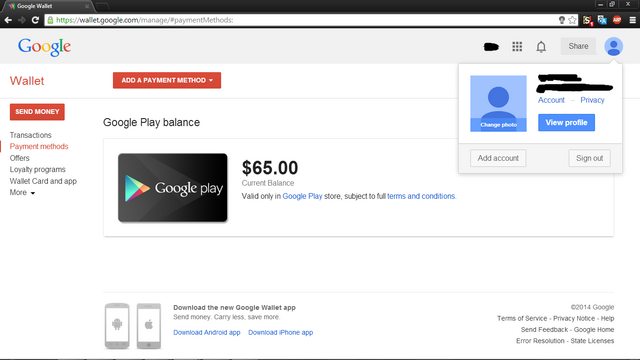Expand the More menu in the sidebar

click(x=22, y=192)
